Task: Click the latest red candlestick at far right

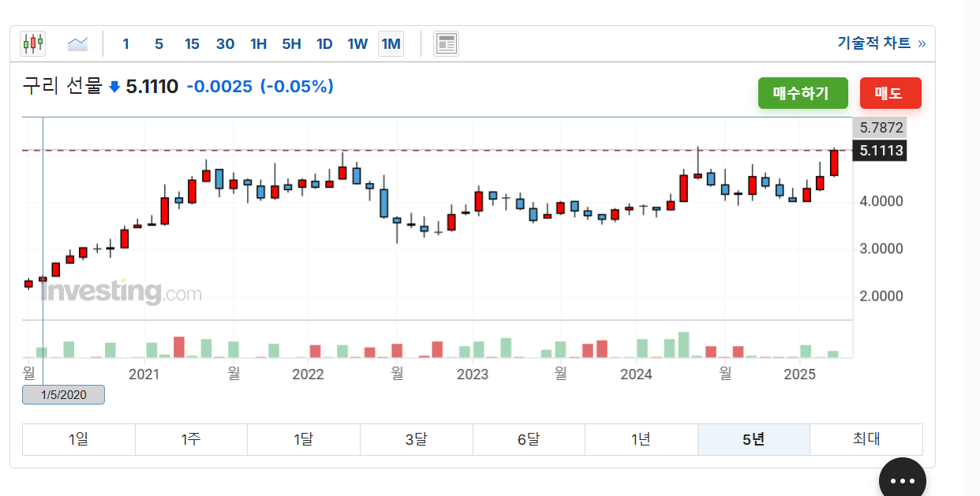Action: click(x=834, y=162)
